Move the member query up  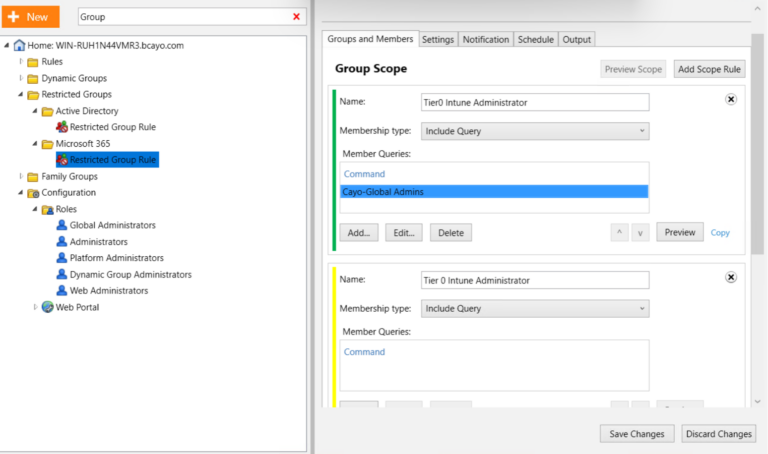click(x=620, y=233)
